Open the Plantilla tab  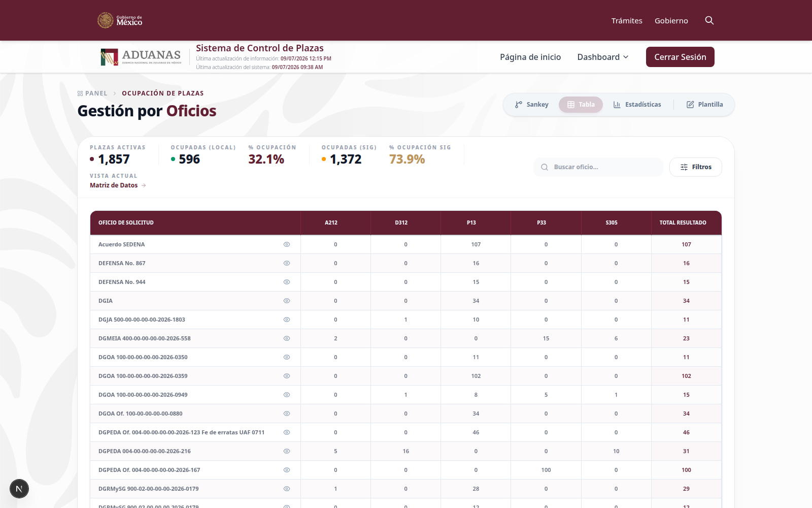pyautogui.click(x=704, y=105)
